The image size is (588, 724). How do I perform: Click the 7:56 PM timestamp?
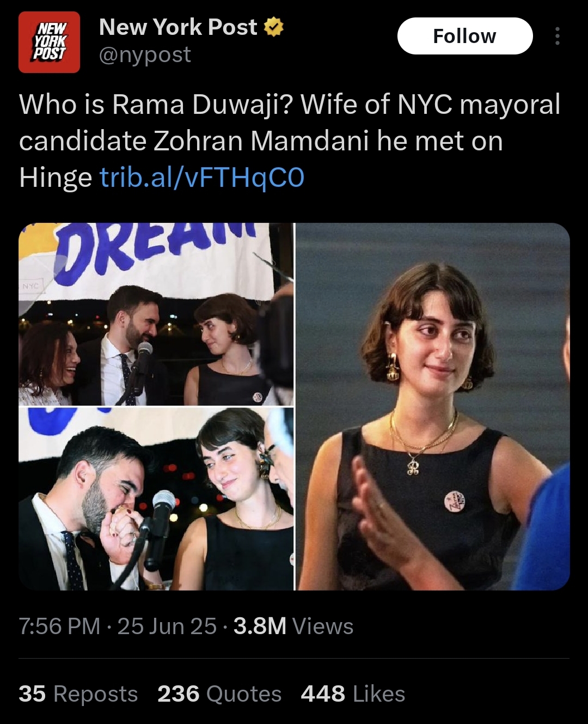pyautogui.click(x=59, y=626)
